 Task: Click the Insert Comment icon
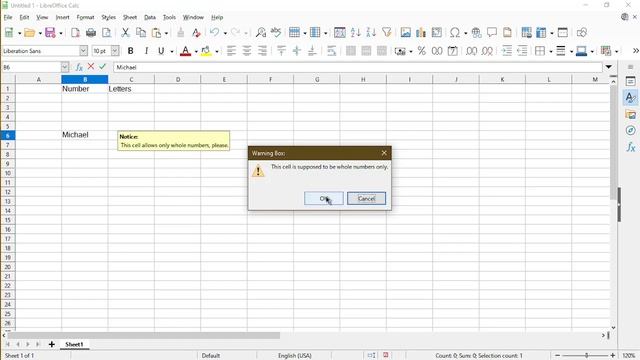pos(492,33)
